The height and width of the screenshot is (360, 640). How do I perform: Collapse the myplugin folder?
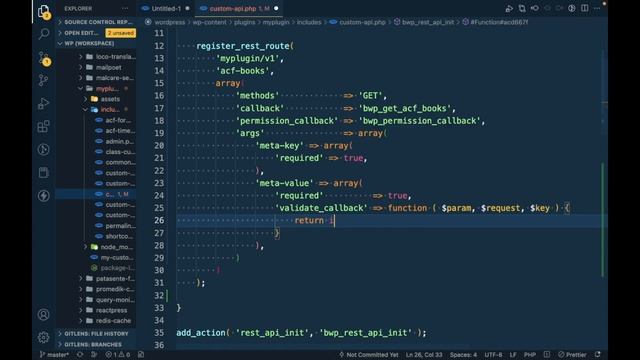[107, 89]
